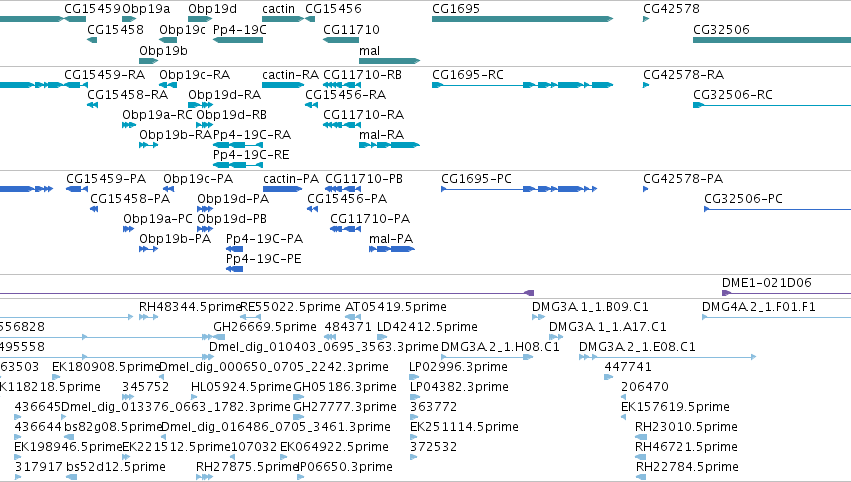Select the Obp19d-RB transcript label

coord(232,115)
